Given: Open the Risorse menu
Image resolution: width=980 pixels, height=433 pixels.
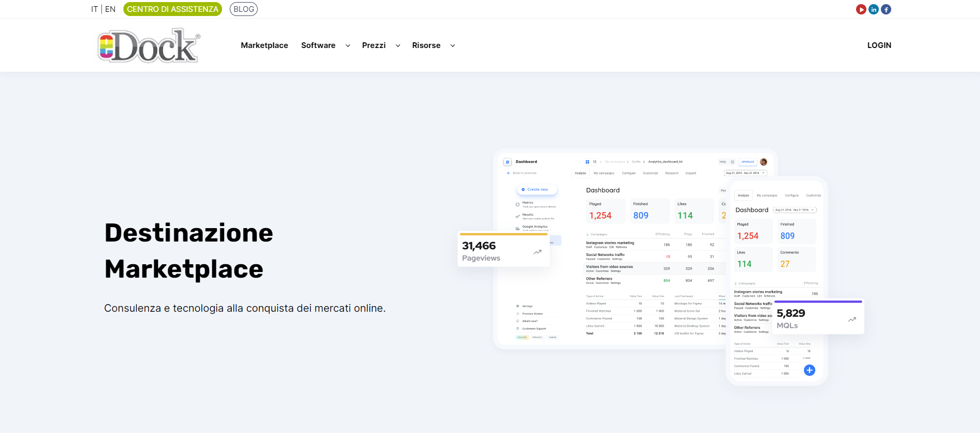Looking at the screenshot, I should click(426, 45).
